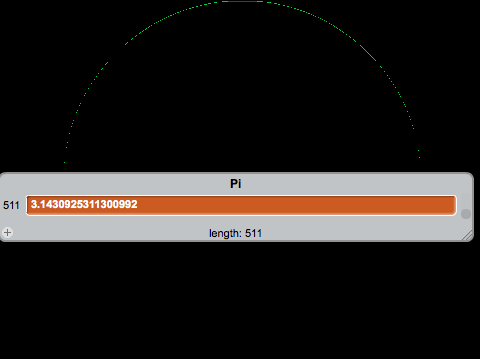Grab the resize handle of the Pi list

click(x=467, y=235)
